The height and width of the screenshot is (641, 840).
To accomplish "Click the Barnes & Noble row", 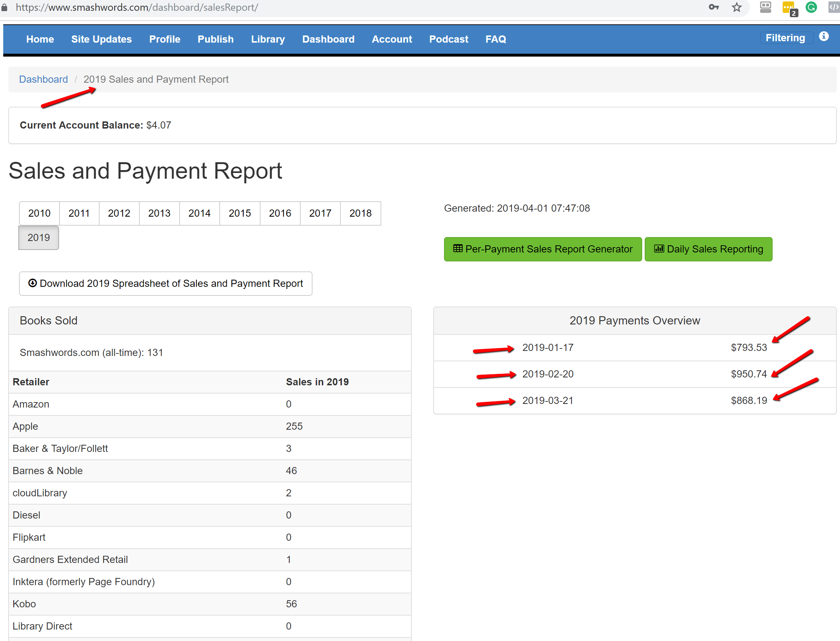I will 210,471.
